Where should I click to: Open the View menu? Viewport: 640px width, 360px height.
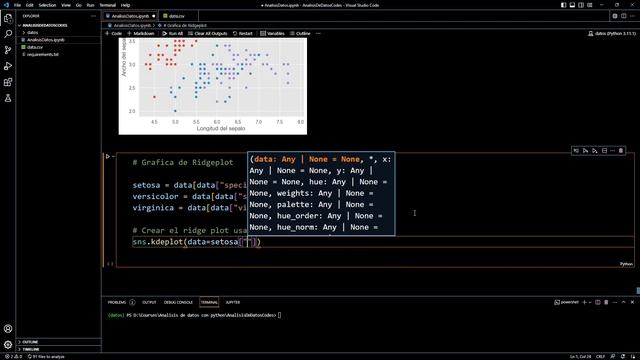pos(66,5)
